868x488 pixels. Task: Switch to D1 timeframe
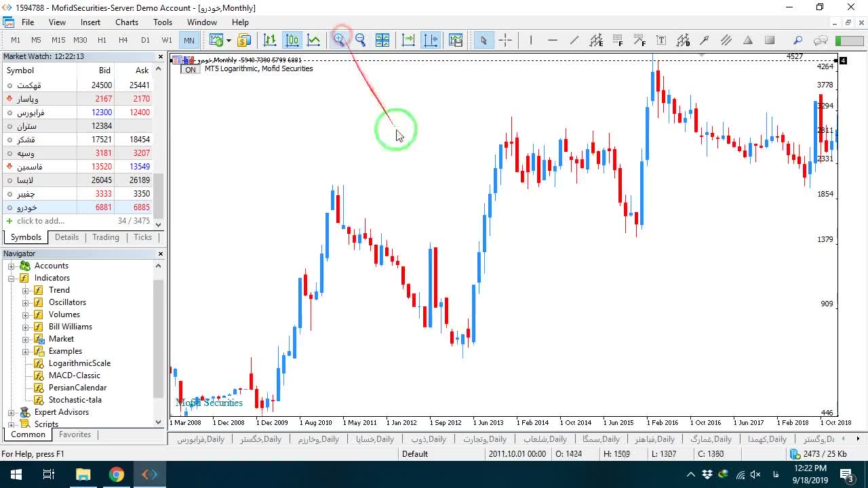pyautogui.click(x=145, y=40)
